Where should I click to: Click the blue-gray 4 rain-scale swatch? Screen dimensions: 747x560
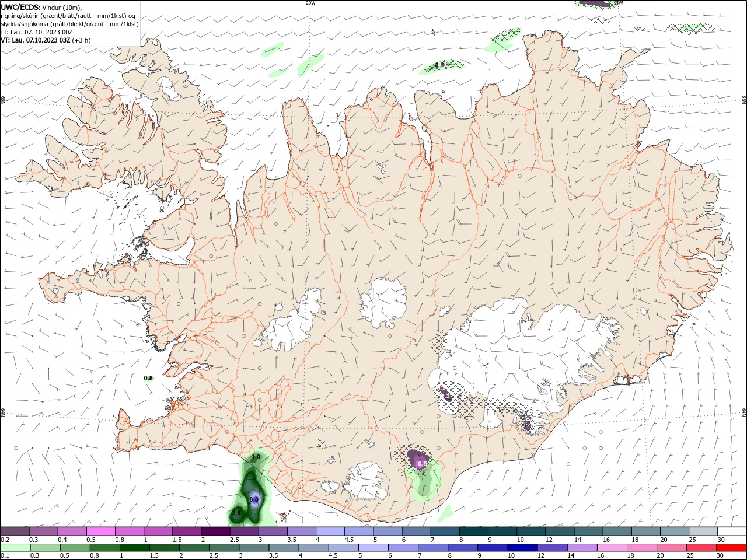pos(314,548)
